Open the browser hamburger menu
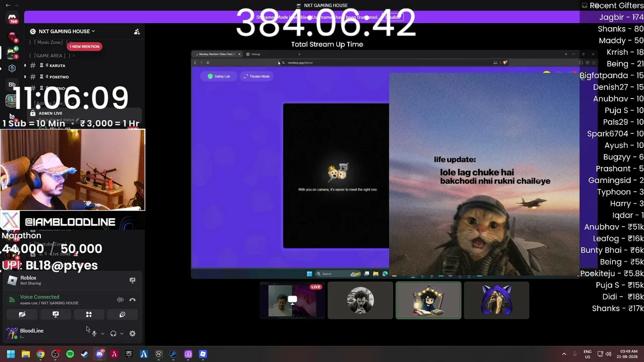 pos(594,62)
